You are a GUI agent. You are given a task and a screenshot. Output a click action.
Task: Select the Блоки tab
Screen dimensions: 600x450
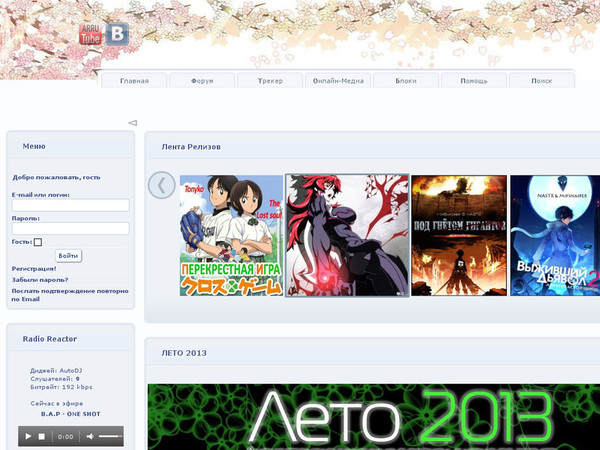click(406, 81)
